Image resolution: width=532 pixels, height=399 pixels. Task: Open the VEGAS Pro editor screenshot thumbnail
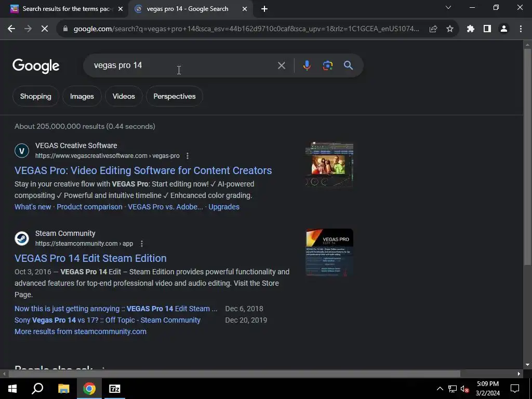(329, 165)
